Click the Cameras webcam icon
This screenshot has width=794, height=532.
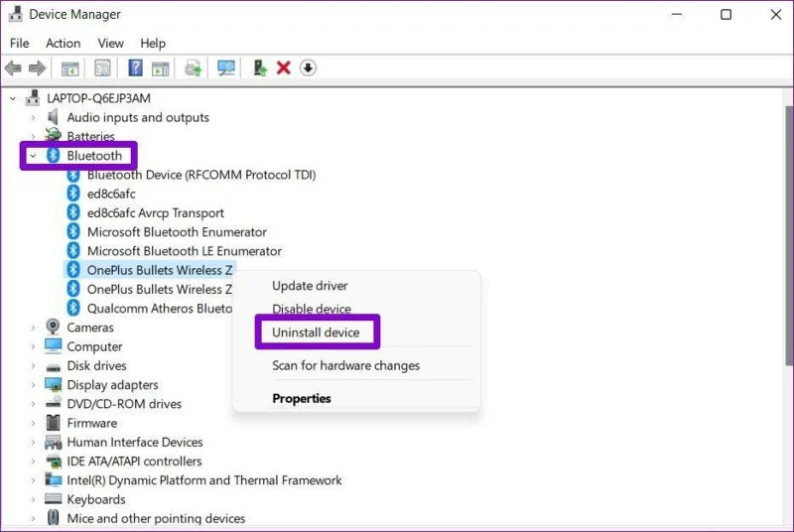pyautogui.click(x=53, y=327)
